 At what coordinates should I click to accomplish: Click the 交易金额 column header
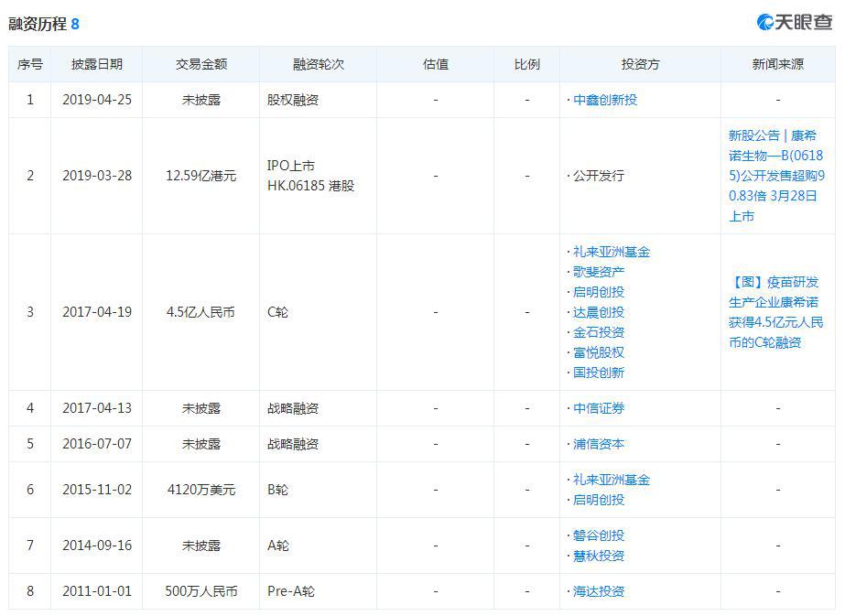(x=201, y=64)
